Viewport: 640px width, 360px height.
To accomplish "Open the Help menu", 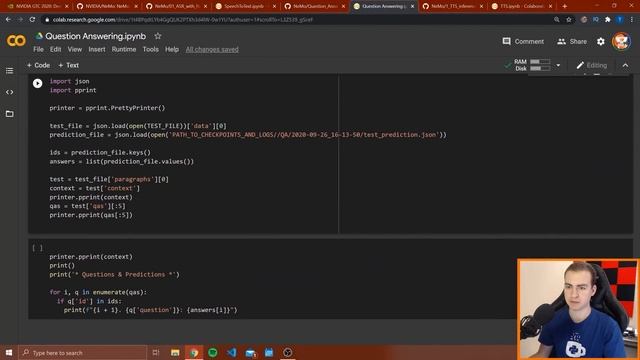I will (172, 49).
